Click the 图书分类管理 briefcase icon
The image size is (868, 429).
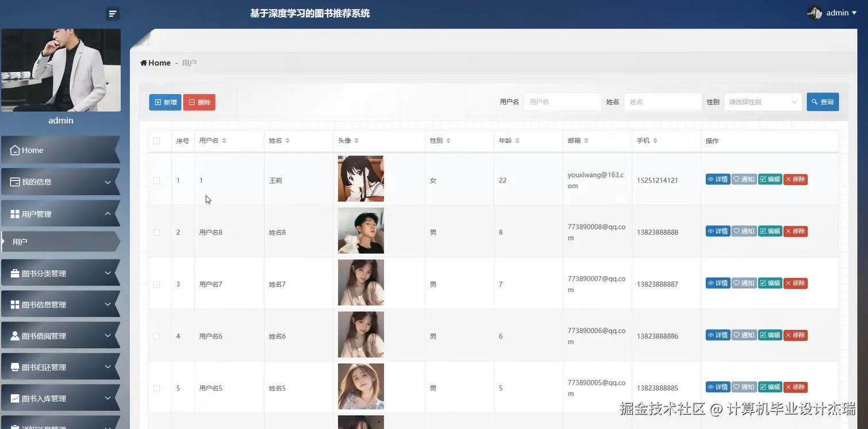[x=15, y=274]
